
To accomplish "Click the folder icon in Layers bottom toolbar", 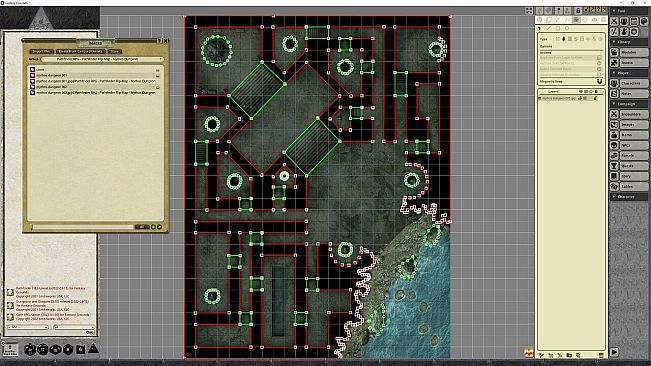I will (x=569, y=355).
